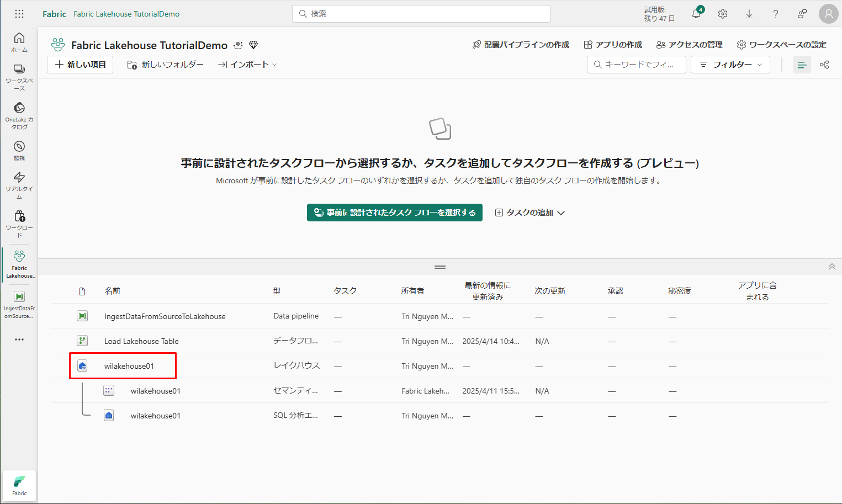
Task: Open the app launcher grid icon
Action: (x=19, y=14)
